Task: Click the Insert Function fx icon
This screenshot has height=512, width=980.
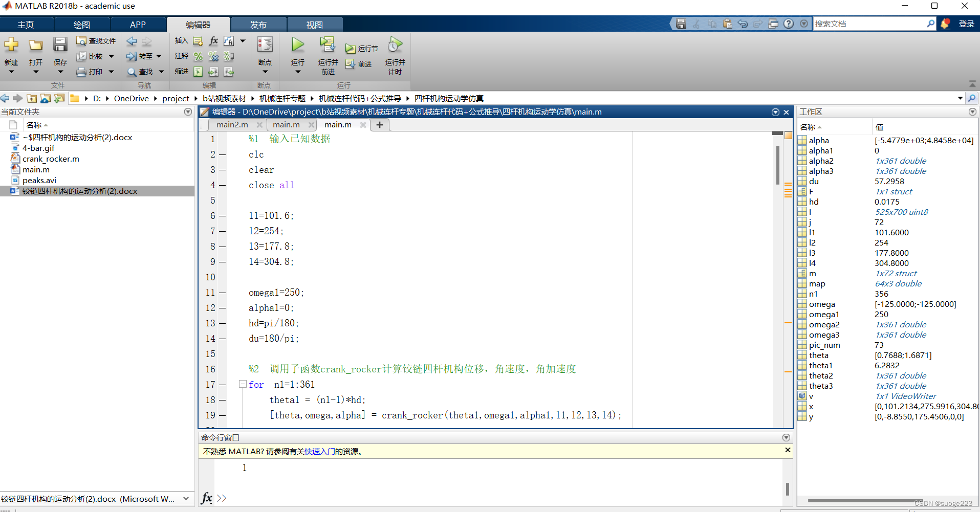Action: coord(213,41)
